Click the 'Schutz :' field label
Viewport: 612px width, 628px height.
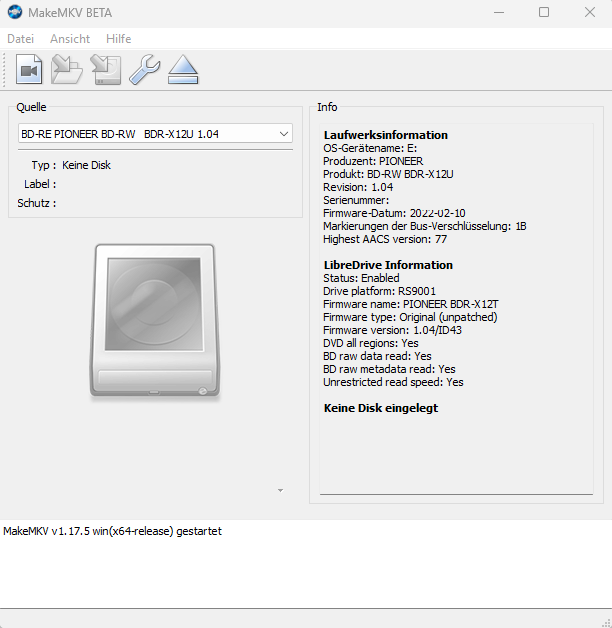(36, 203)
